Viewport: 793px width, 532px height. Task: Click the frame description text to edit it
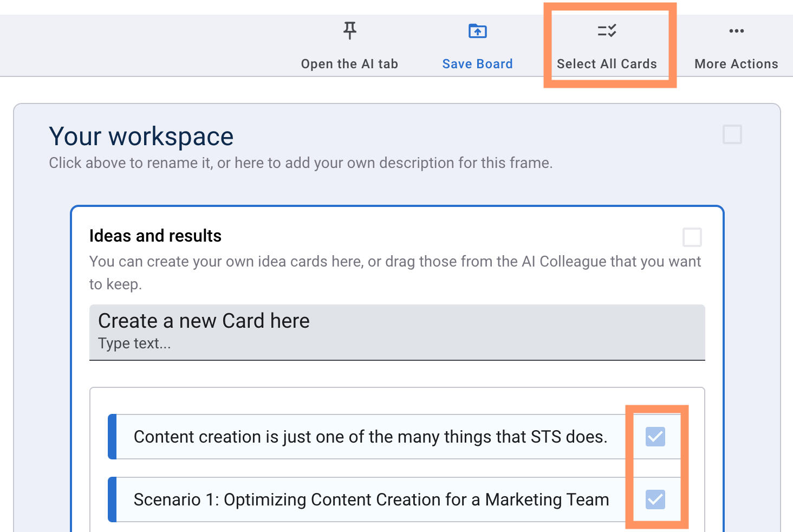click(301, 163)
